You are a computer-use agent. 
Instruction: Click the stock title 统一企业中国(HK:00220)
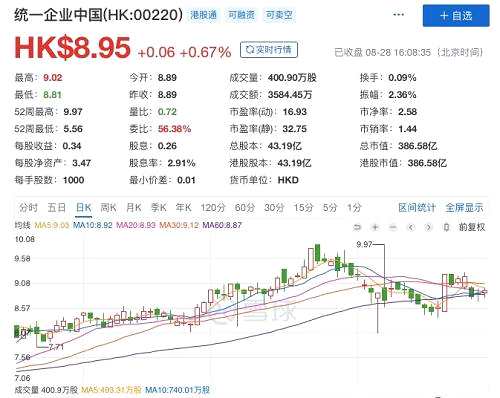point(98,15)
